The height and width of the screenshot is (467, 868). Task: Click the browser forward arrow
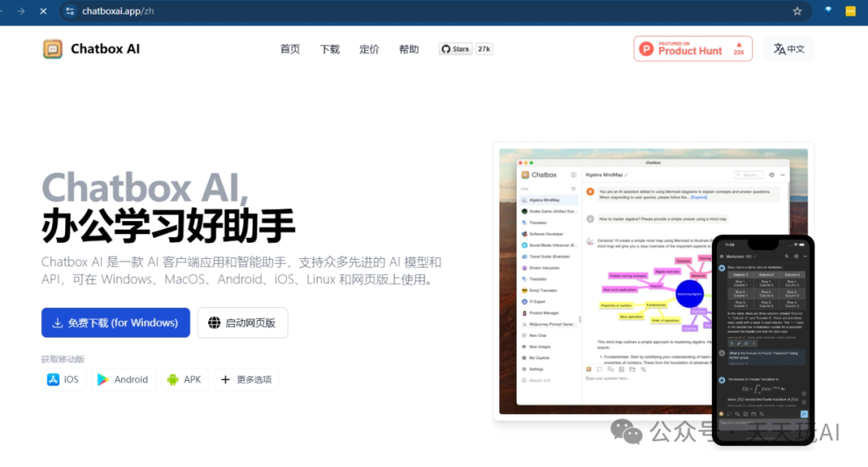pos(21,11)
